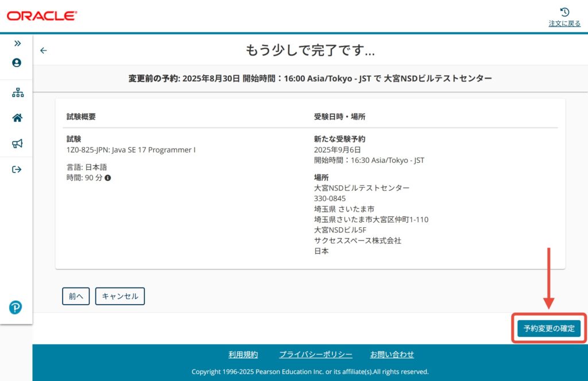Click the exam name 1Z0-825-JPN text

coord(131,150)
